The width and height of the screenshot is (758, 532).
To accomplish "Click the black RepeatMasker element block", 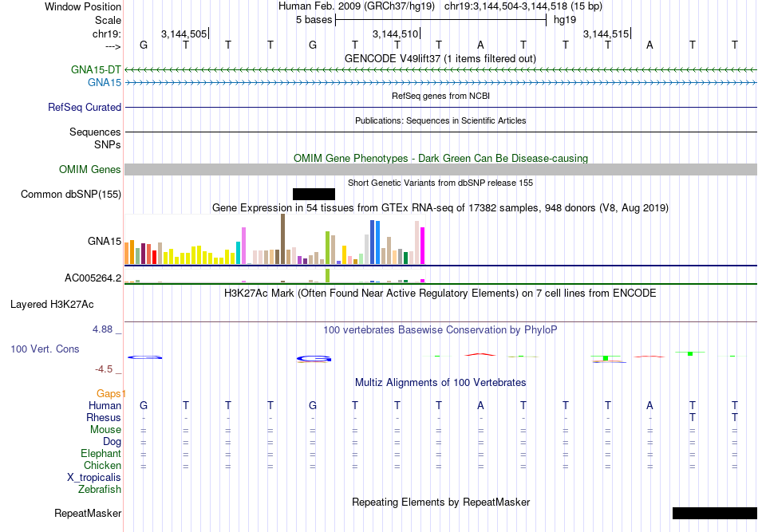I will 714,513.
